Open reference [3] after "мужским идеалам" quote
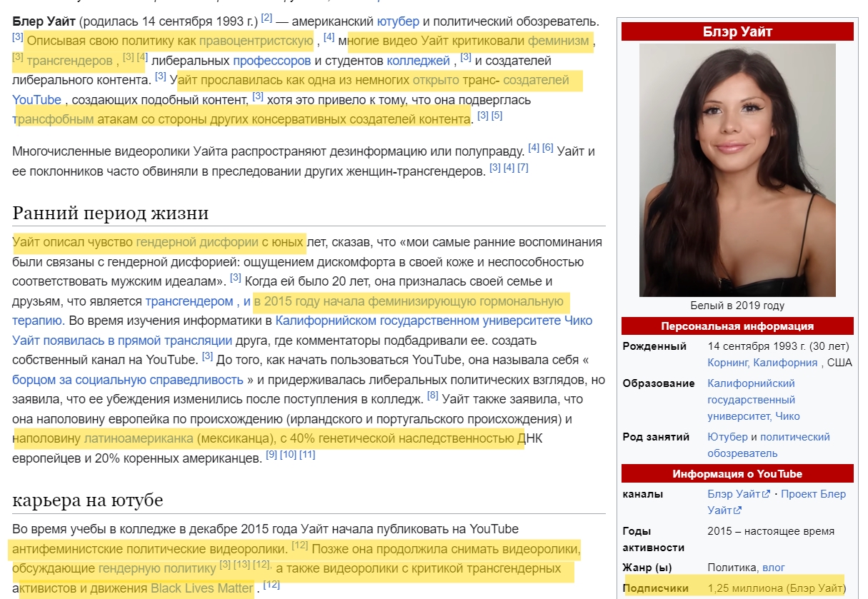 pyautogui.click(x=236, y=278)
